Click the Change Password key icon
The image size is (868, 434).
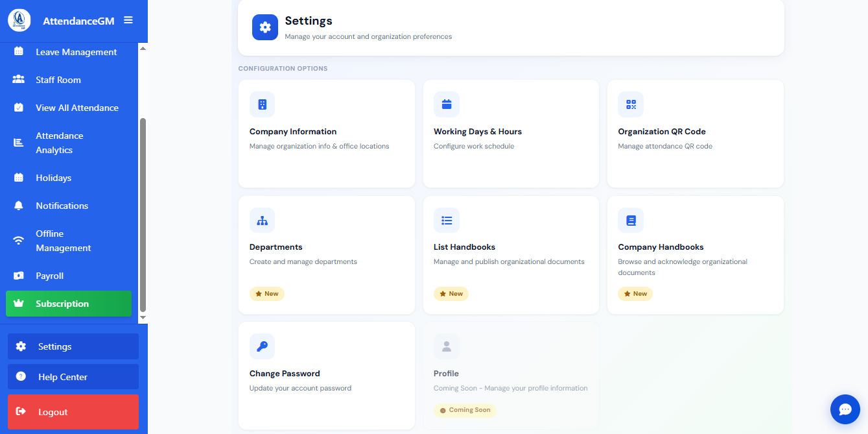coord(262,346)
